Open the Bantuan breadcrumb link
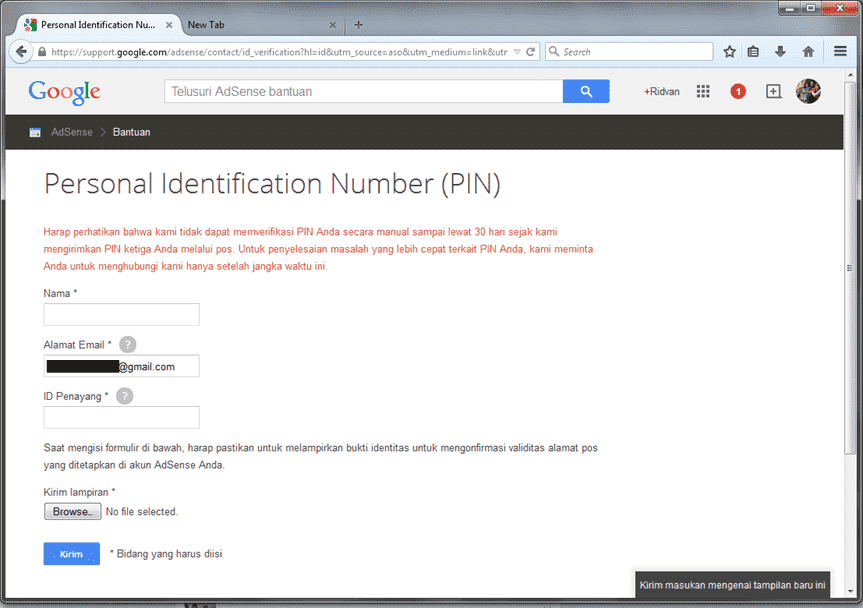Viewport: 863px width, 608px height. click(x=132, y=132)
